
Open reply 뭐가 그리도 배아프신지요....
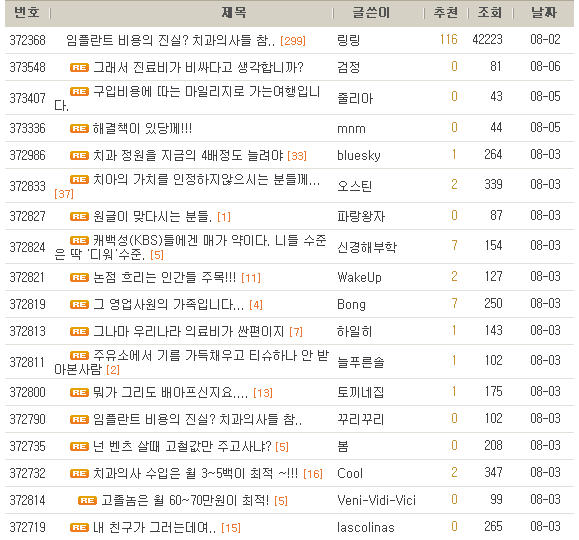click(171, 392)
